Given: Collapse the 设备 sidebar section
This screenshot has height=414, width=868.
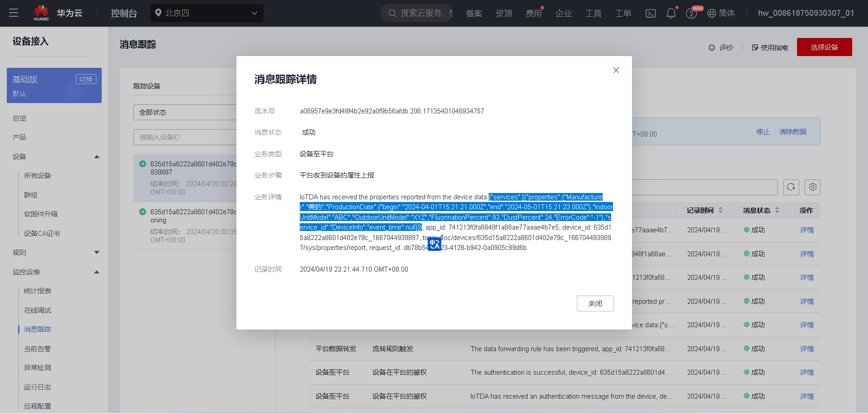Looking at the screenshot, I should pos(97,156).
